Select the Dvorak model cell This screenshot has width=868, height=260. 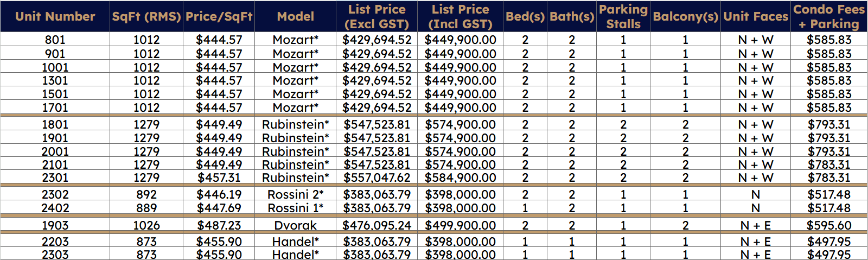(x=296, y=225)
